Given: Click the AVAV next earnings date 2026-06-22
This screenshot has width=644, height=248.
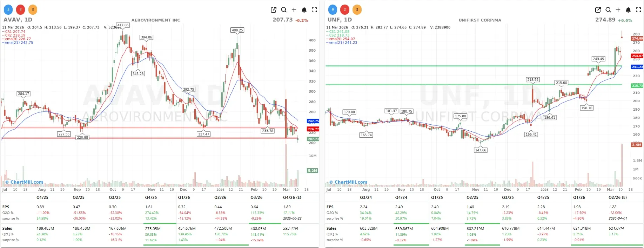Looking at the screenshot, I should pyautogui.click(x=292, y=218).
